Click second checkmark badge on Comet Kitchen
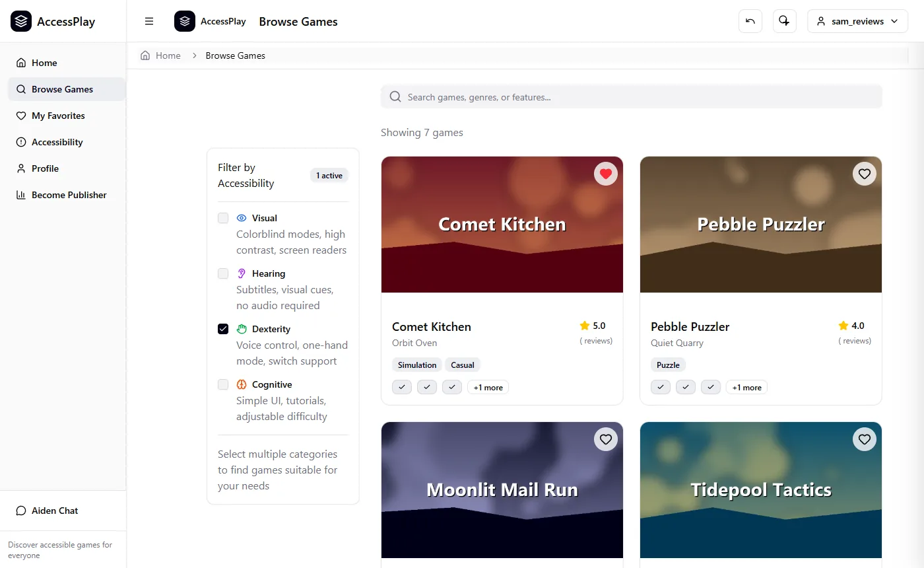This screenshot has height=568, width=924. pyautogui.click(x=427, y=387)
